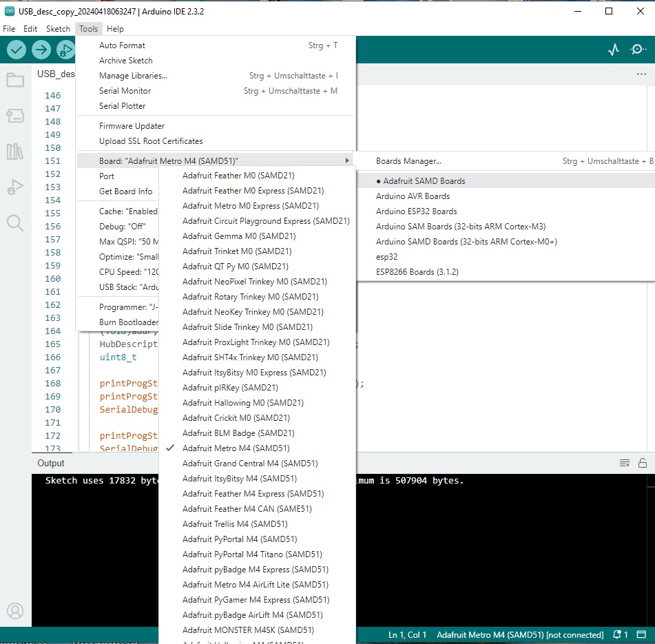Toggle bottom panel icon in status bar

click(641, 635)
